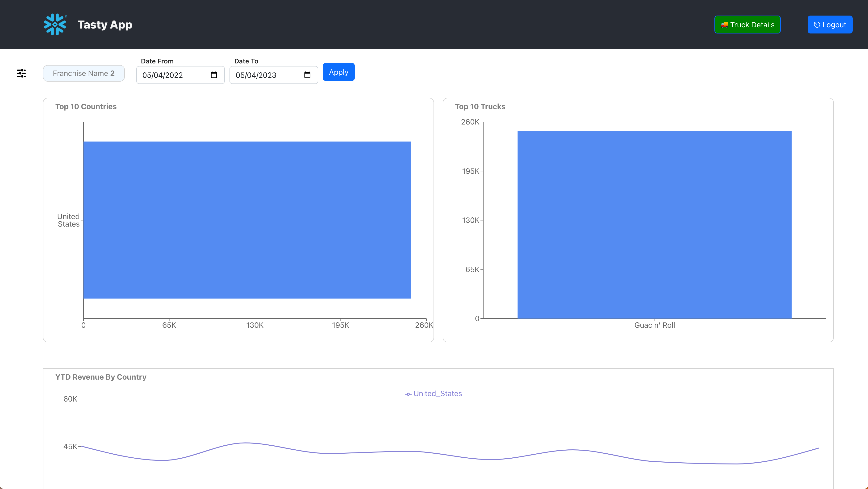Open the filter sliders icon
The image size is (868, 489).
(21, 73)
